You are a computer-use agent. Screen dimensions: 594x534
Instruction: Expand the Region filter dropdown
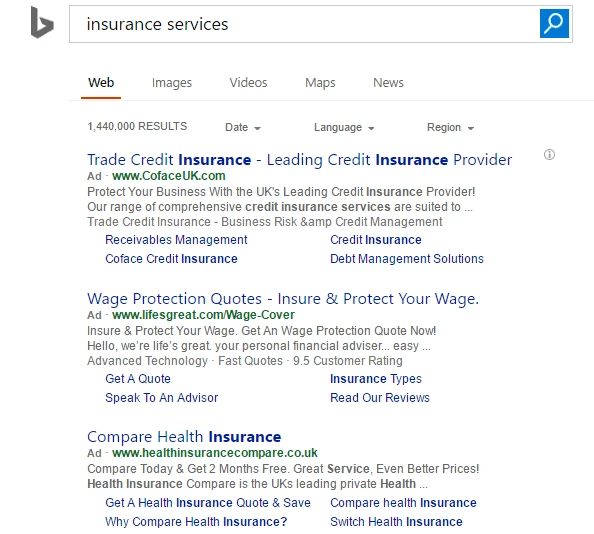click(450, 127)
